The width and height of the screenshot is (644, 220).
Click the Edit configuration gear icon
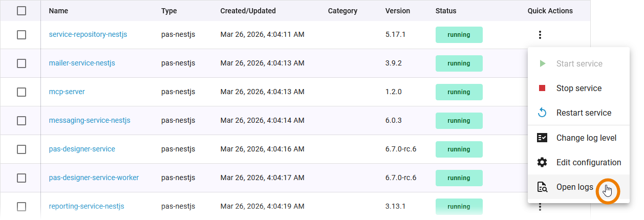click(x=542, y=162)
